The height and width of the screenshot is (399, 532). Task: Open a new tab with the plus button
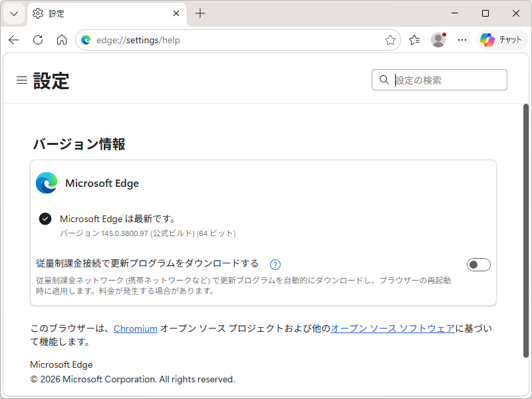point(200,13)
